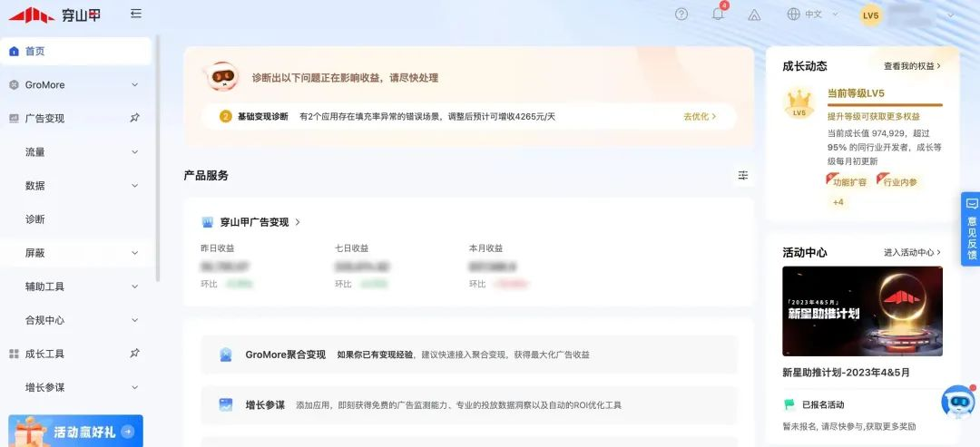Click the 增长参谋 row icon
The height and width of the screenshot is (447, 980).
226,404
